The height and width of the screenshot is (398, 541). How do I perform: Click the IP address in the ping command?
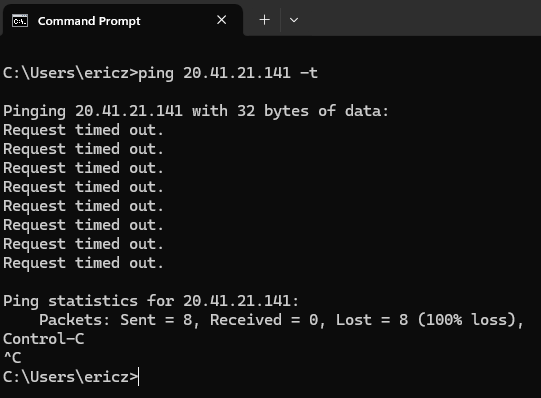tap(237, 73)
